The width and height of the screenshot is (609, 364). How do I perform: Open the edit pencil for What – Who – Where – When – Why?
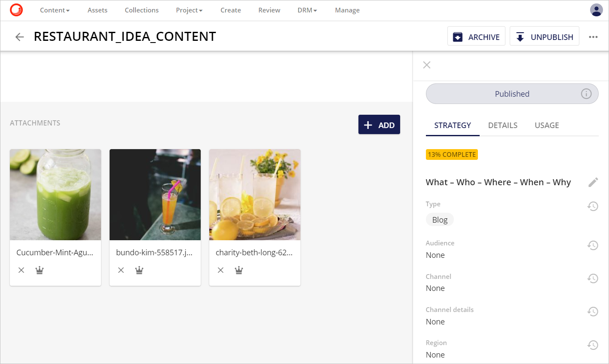(x=593, y=182)
